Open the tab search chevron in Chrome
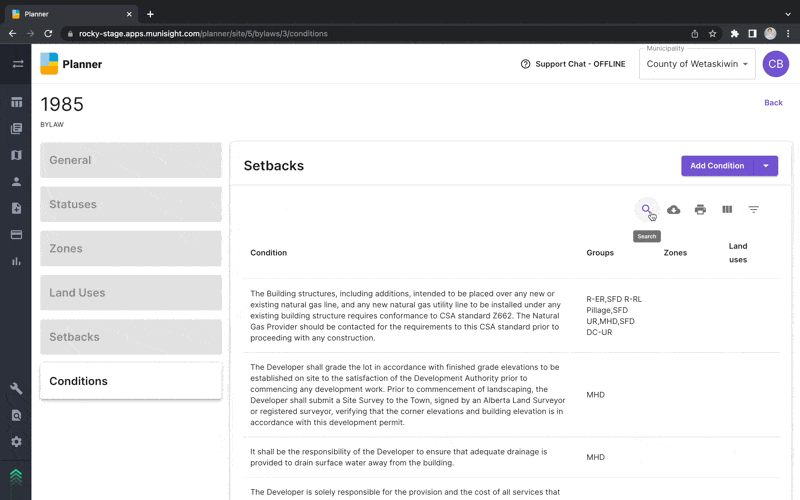 point(788,14)
